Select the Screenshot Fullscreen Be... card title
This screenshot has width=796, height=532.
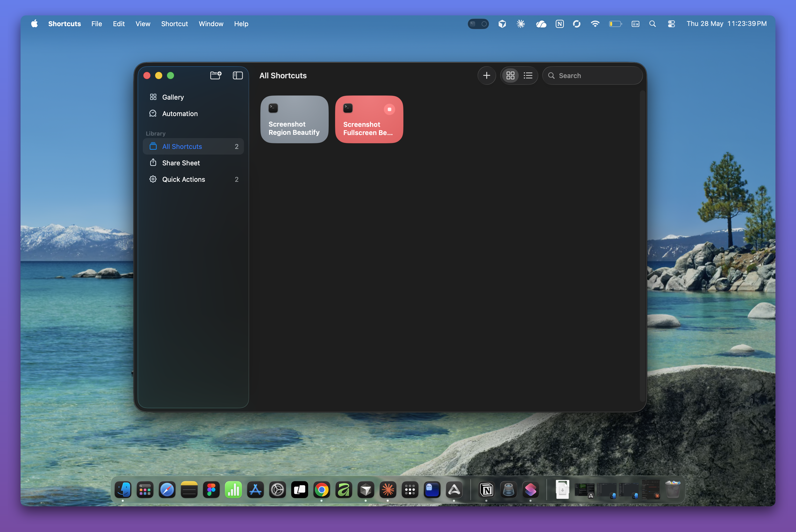368,129
